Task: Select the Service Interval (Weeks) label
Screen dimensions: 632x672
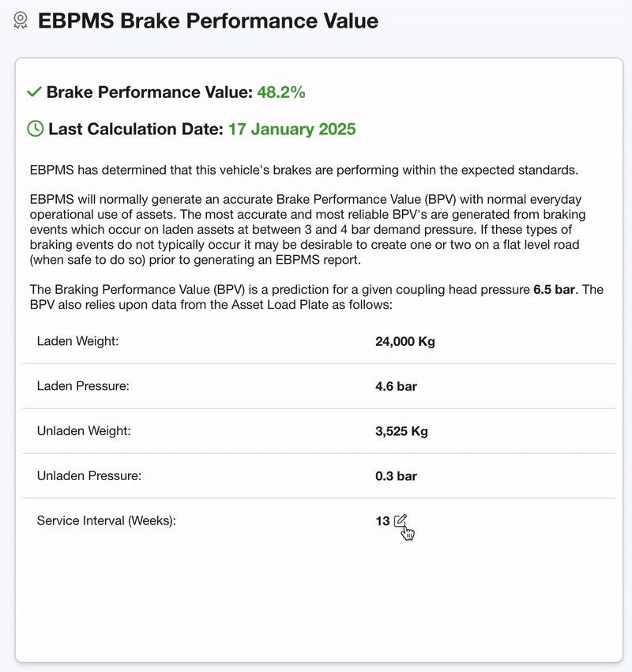Action: [106, 521]
